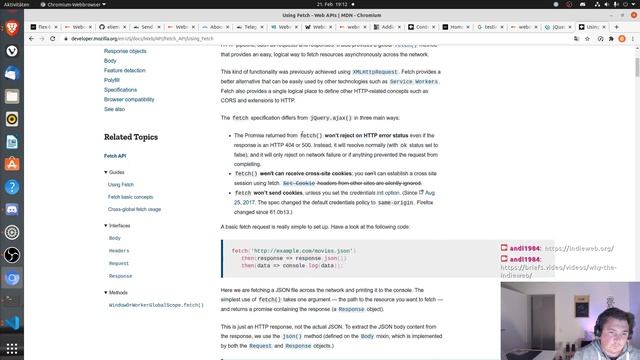Viewport: 640px width, 360px height.
Task: Open the Help dock icon
Action: coord(12,187)
